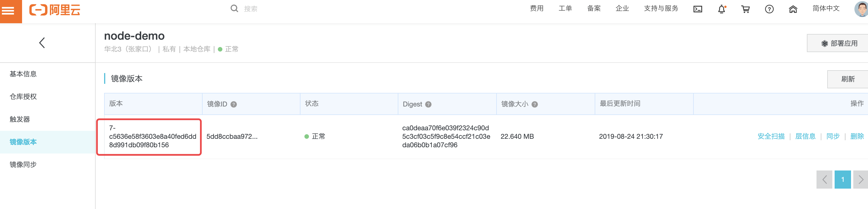Click the Alibaba Cloud logo
The height and width of the screenshot is (209, 868).
click(55, 10)
